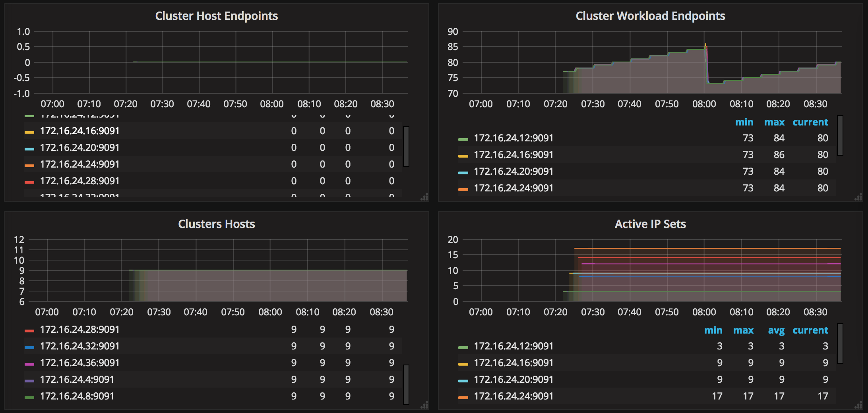Click yellow swatch of 172.16.24.16:9091 in Cluster Workload Endpoints

click(463, 156)
